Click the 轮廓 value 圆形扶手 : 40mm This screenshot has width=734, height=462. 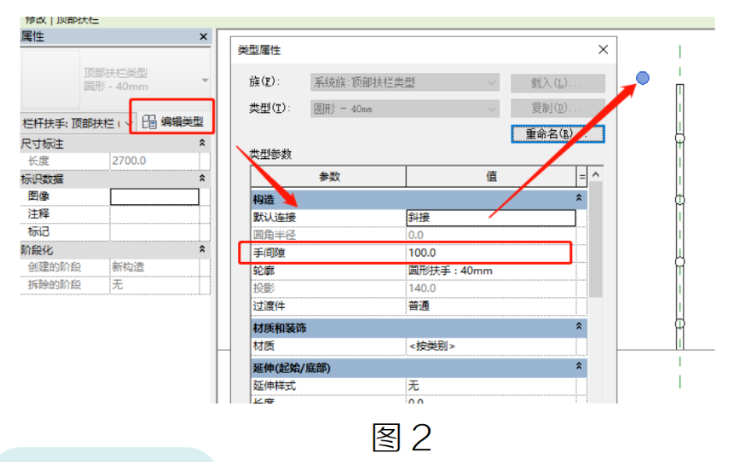[x=491, y=271]
